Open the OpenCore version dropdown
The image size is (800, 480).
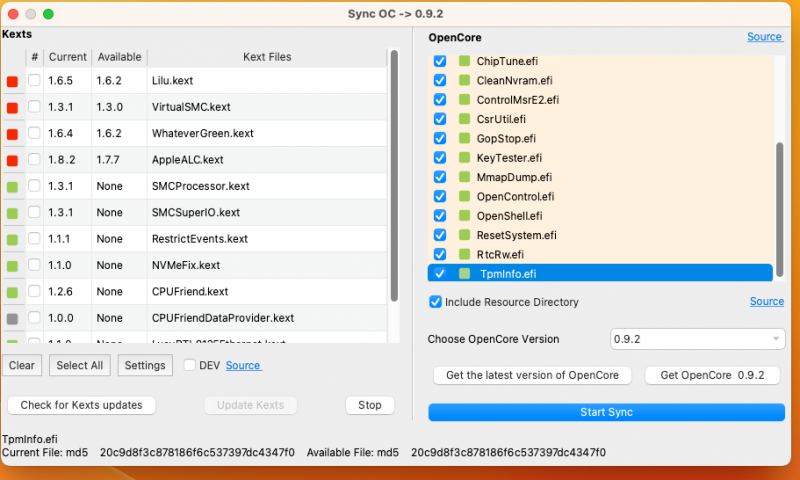point(697,339)
